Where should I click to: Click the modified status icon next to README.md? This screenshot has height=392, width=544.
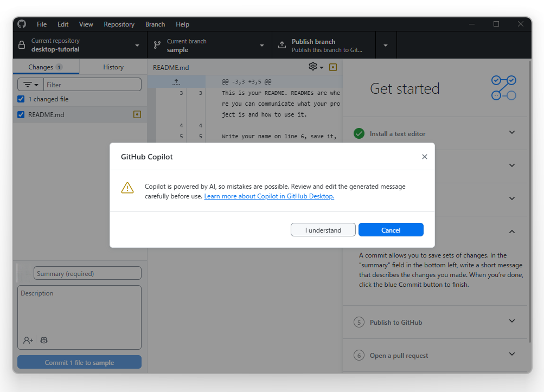tap(137, 114)
